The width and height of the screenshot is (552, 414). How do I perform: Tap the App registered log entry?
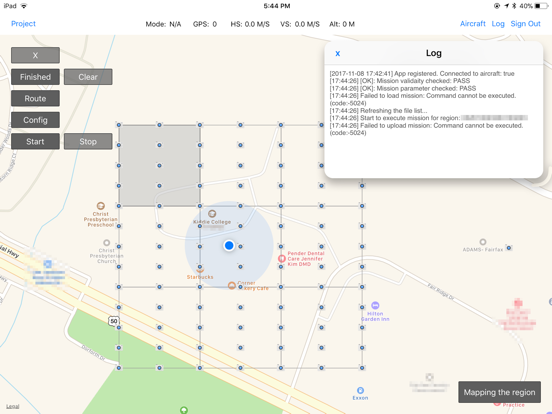[422, 74]
